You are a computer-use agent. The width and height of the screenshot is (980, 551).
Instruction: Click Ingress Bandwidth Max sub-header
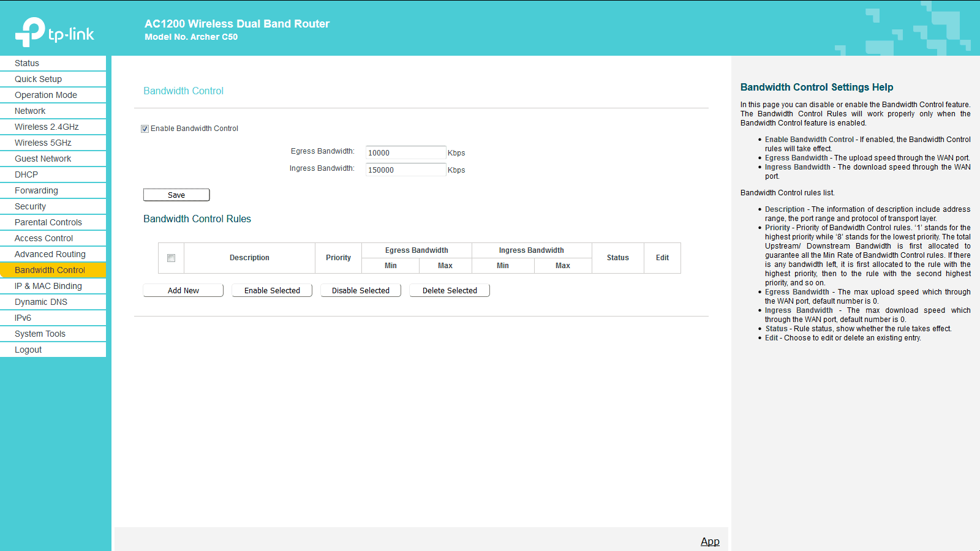[563, 266]
